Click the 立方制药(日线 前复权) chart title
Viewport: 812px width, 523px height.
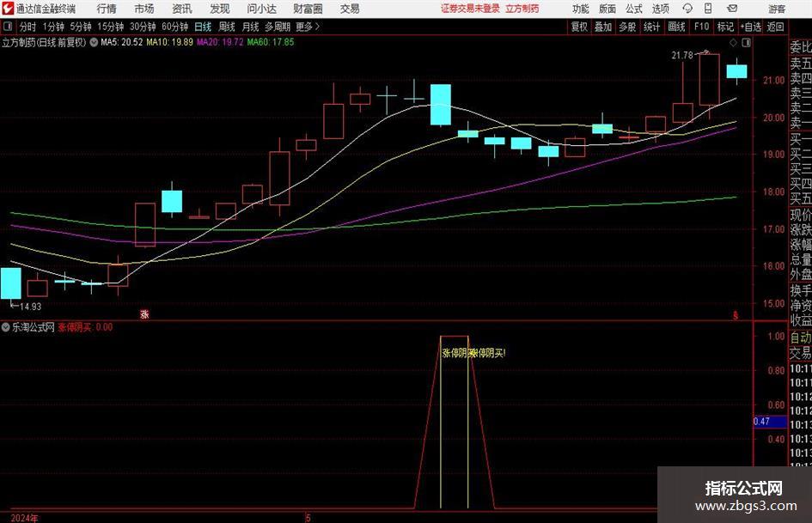(44, 42)
